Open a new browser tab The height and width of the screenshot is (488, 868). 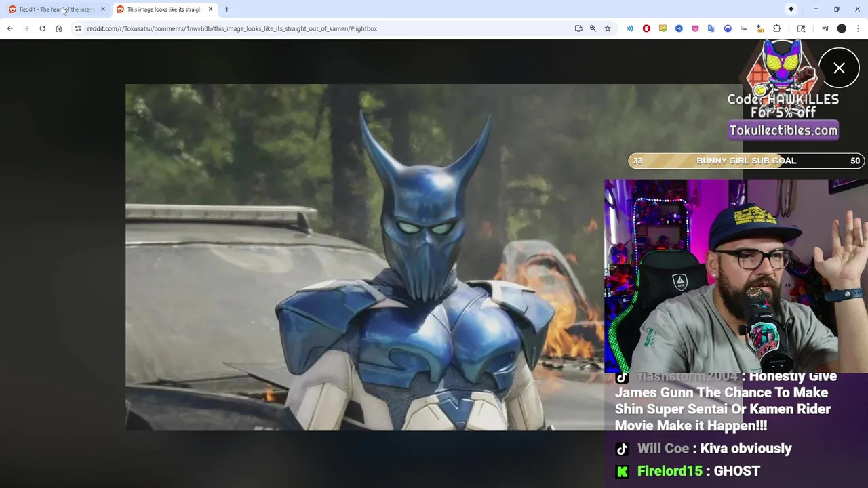[x=226, y=9]
